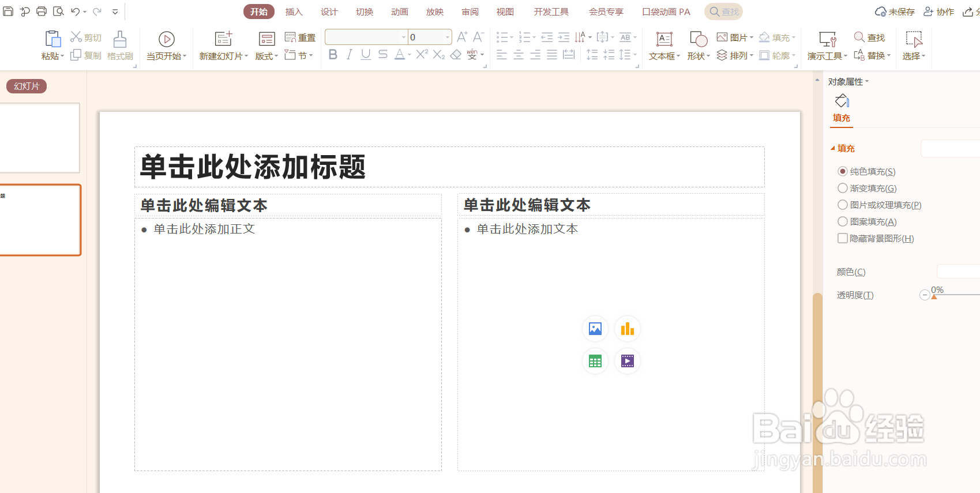Decrease transparency with minus button
This screenshot has height=493, width=980.
coord(925,295)
